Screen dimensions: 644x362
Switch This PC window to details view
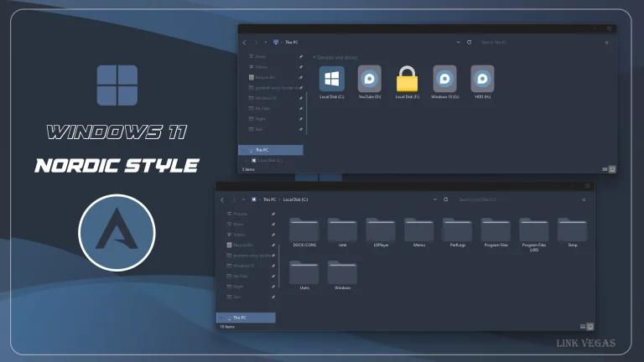[605, 169]
